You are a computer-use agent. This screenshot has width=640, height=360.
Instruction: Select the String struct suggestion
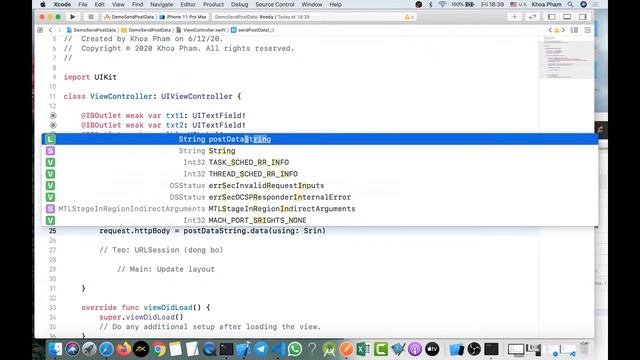320,151
